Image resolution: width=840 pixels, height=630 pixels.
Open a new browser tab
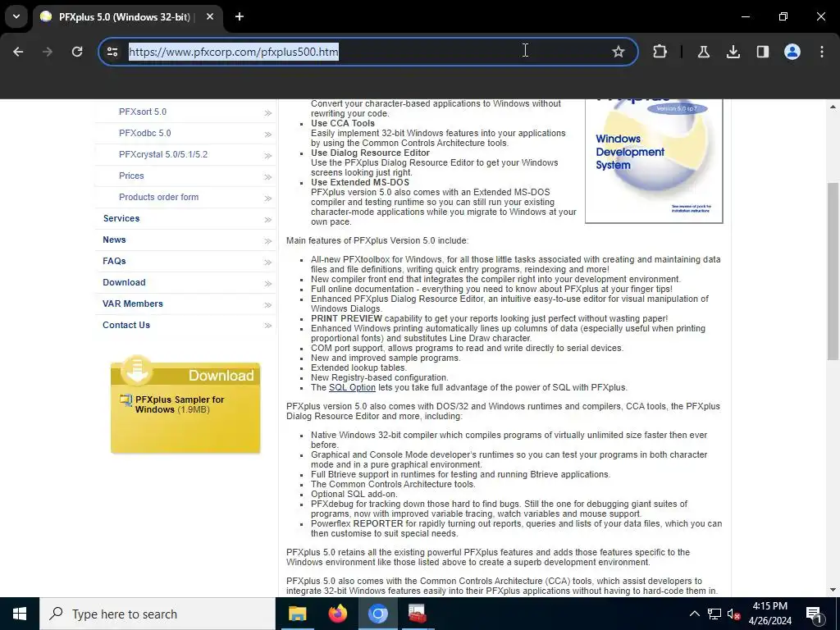click(240, 16)
